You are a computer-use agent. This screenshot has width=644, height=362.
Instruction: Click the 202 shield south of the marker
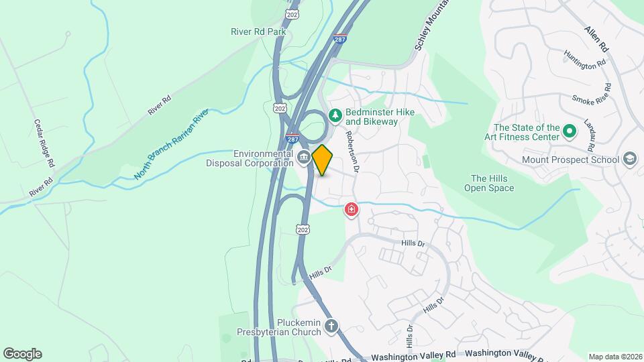tap(303, 229)
